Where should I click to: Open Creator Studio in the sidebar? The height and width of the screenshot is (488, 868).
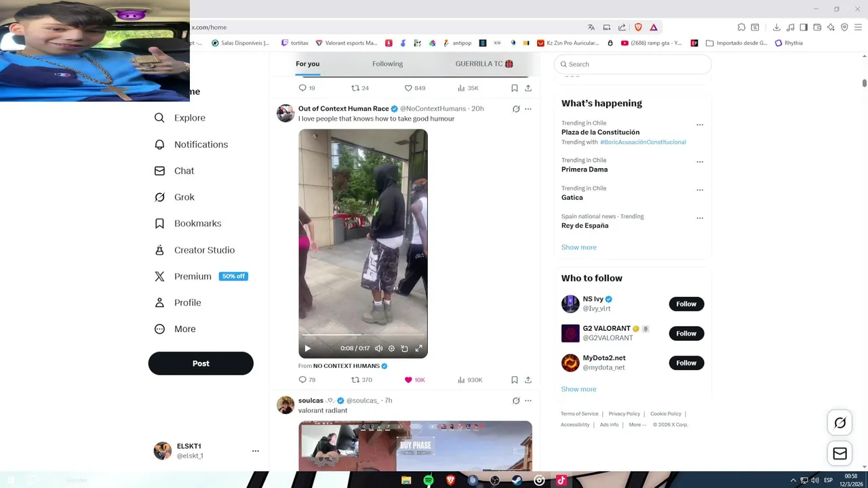[194, 250]
